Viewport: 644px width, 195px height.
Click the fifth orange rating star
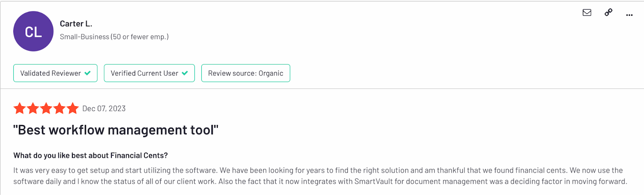click(73, 108)
